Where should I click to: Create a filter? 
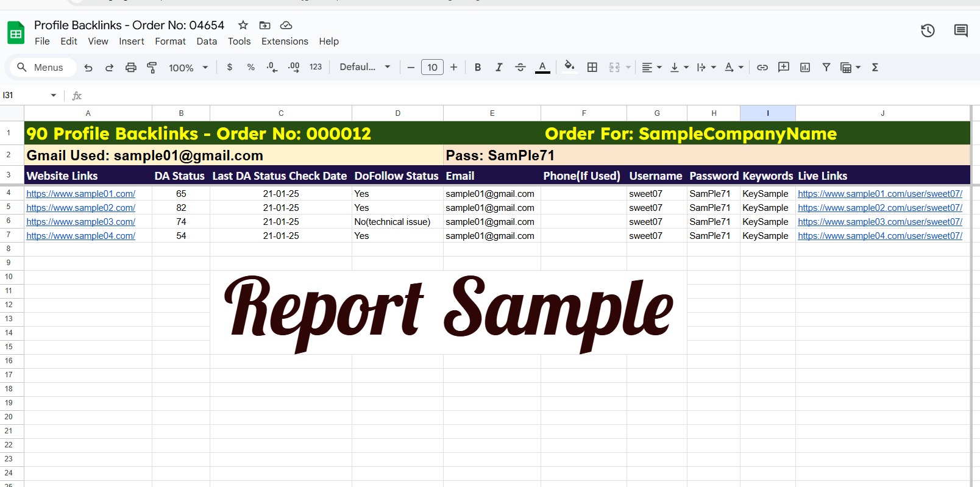click(826, 67)
